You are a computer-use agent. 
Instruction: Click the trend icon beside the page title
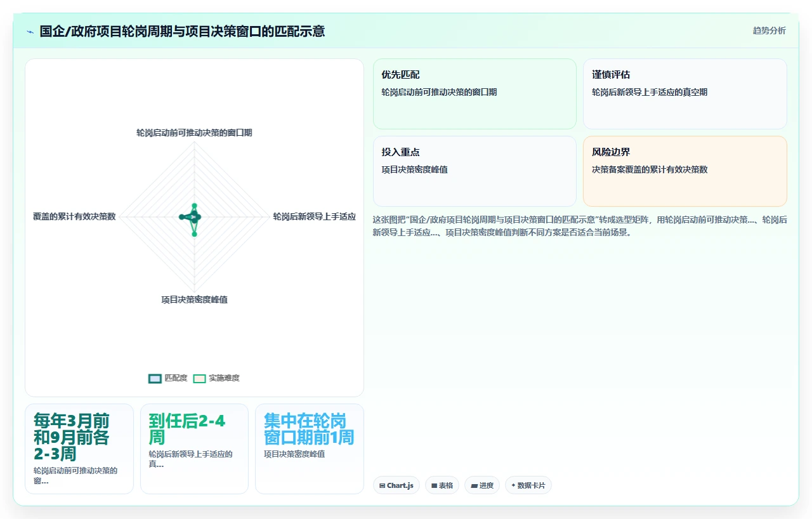30,31
